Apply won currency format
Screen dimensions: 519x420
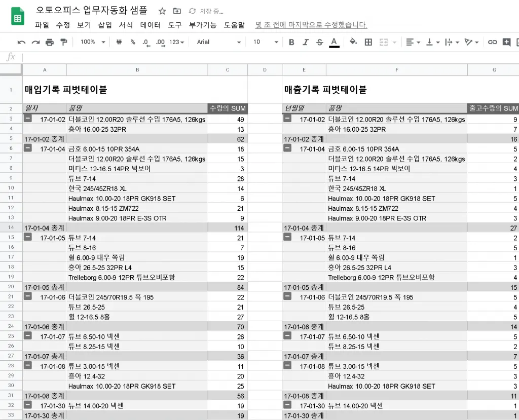tap(119, 42)
